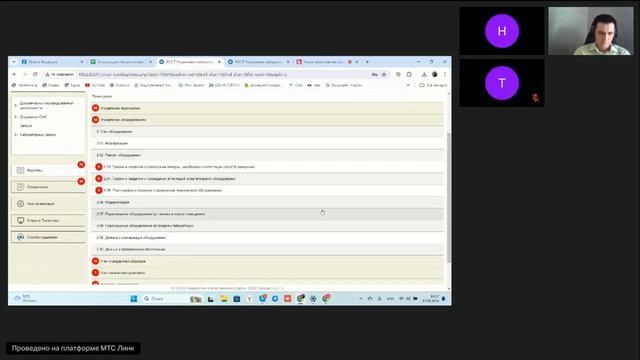
Task: Open the 2.06 Модернизация journal
Action: pos(267,202)
